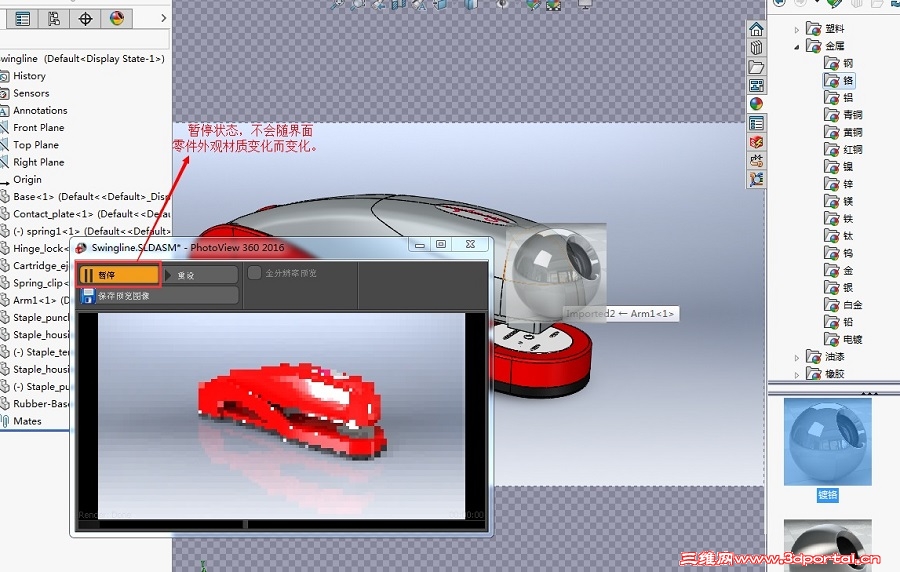Image resolution: width=900 pixels, height=572 pixels.
Task: Open the Design Library task pane icon
Action: tap(757, 48)
